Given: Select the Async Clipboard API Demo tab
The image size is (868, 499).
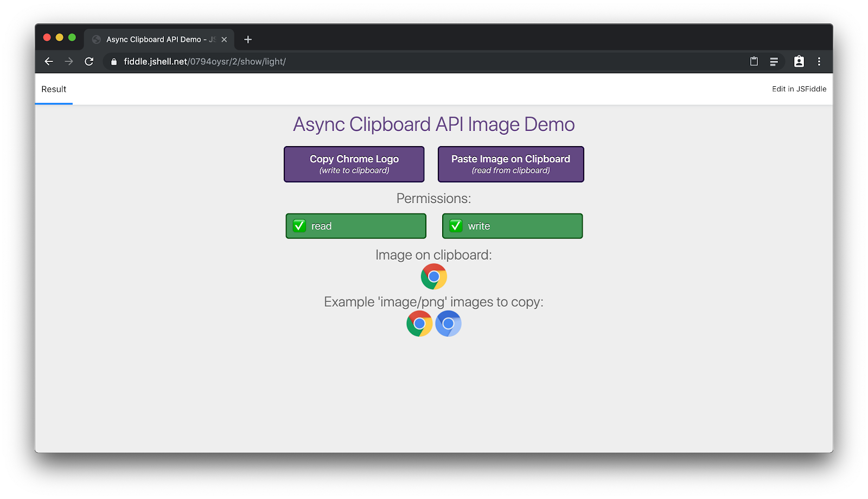Looking at the screenshot, I should (x=154, y=40).
